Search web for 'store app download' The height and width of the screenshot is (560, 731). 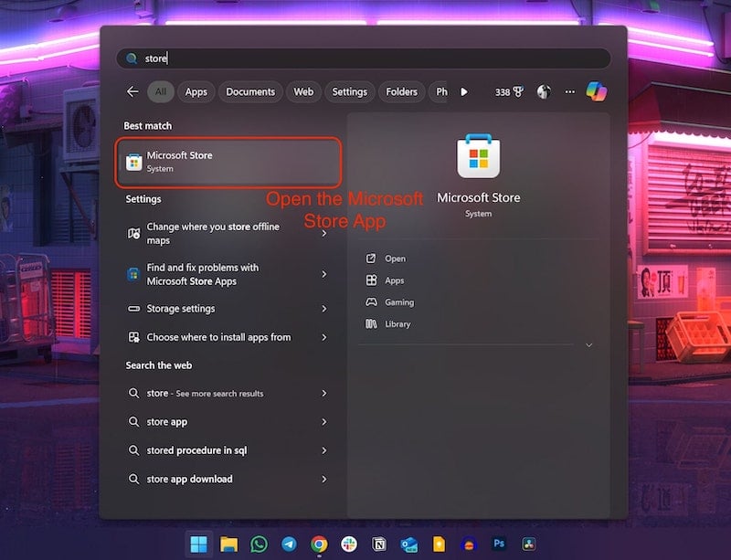228,479
